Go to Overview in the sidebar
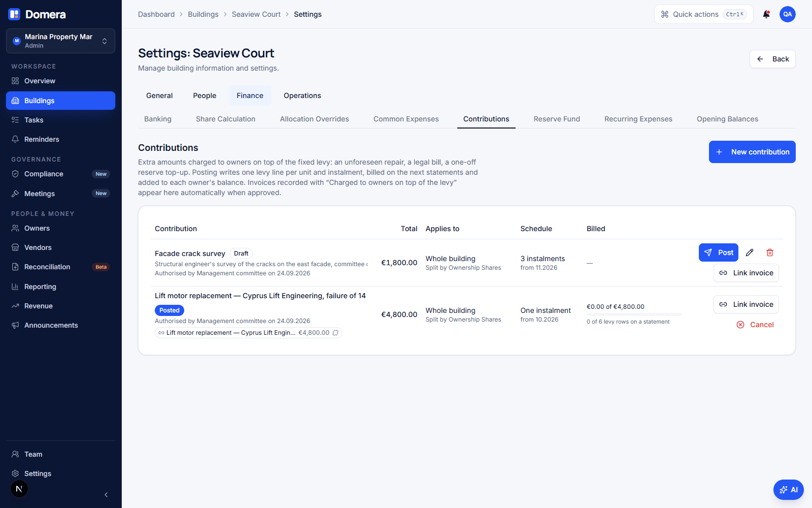This screenshot has height=508, width=812. (x=60, y=81)
